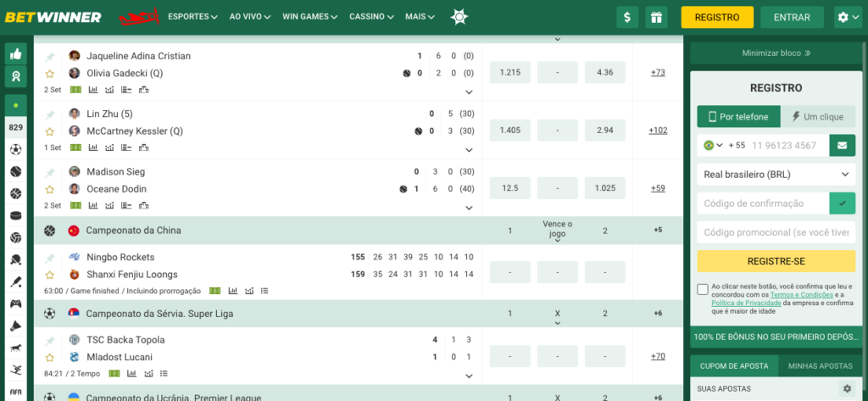
Task: Click the gift box bonus icon
Action: [655, 17]
